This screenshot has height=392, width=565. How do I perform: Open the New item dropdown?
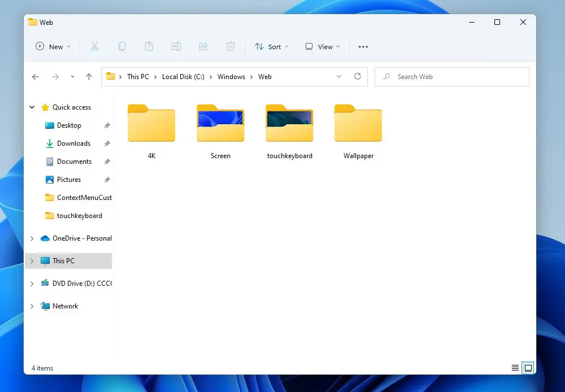[x=53, y=46]
